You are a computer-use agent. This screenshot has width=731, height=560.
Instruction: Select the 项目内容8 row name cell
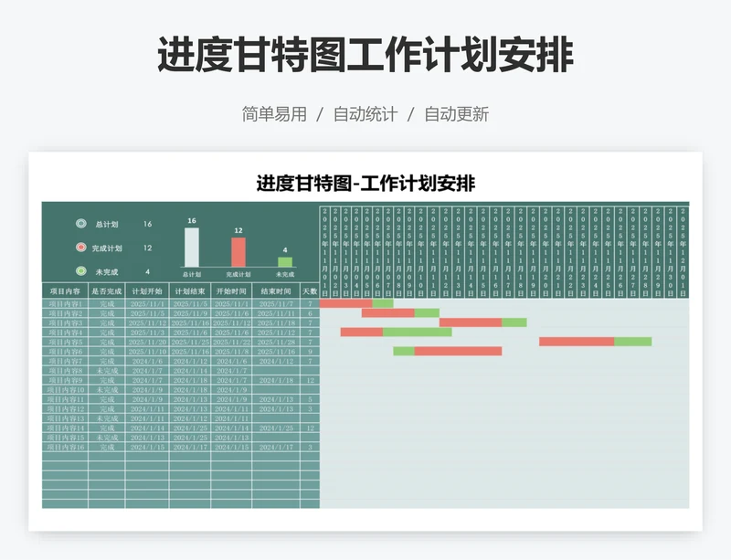tap(65, 371)
